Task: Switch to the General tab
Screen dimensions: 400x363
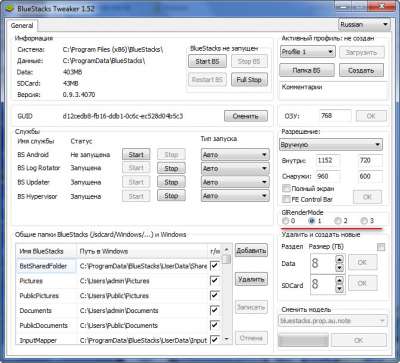Action: [22, 26]
